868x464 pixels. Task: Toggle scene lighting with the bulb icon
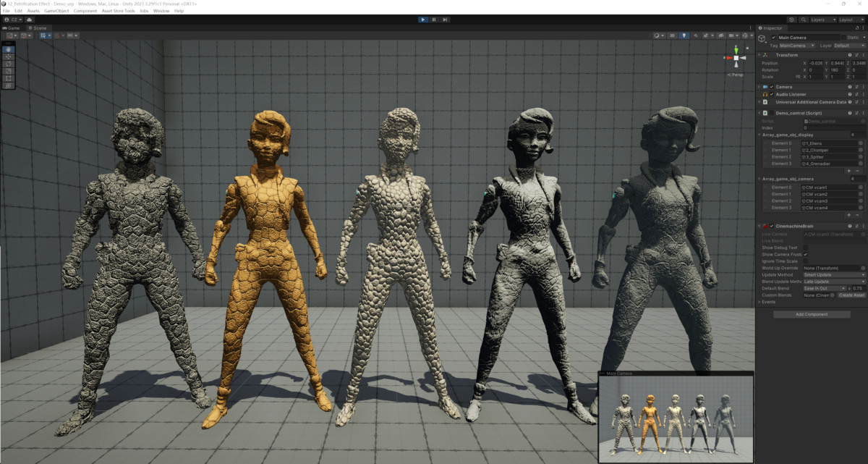point(684,35)
